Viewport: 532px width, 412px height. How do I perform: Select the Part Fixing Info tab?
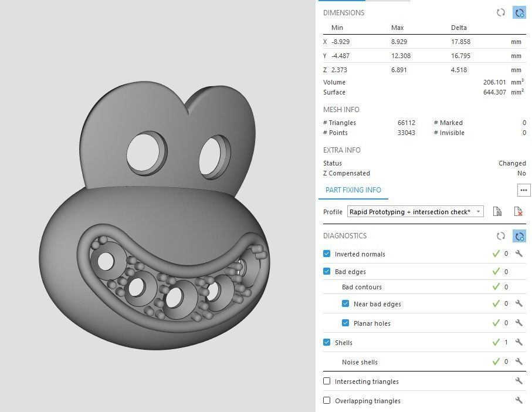point(353,190)
